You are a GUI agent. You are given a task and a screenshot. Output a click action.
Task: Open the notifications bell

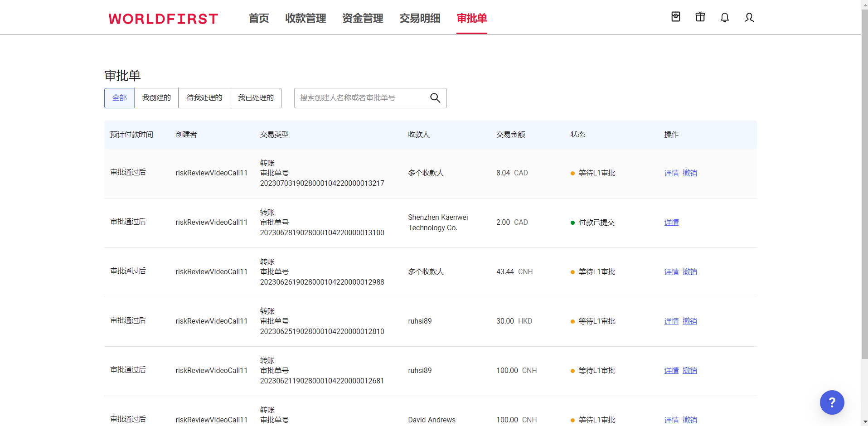(724, 17)
